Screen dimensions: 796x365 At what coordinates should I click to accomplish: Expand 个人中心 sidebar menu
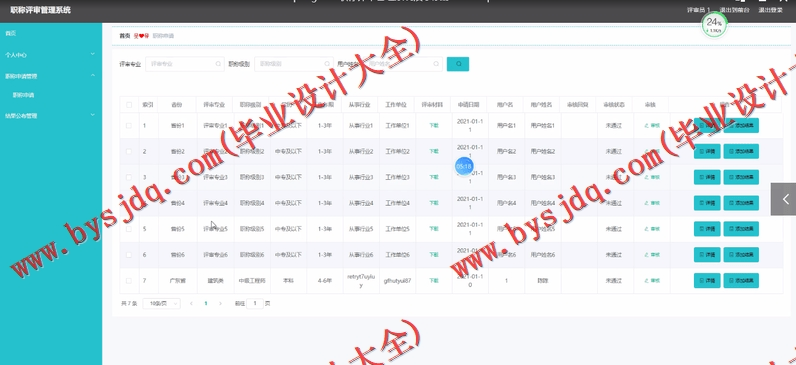[x=51, y=55]
